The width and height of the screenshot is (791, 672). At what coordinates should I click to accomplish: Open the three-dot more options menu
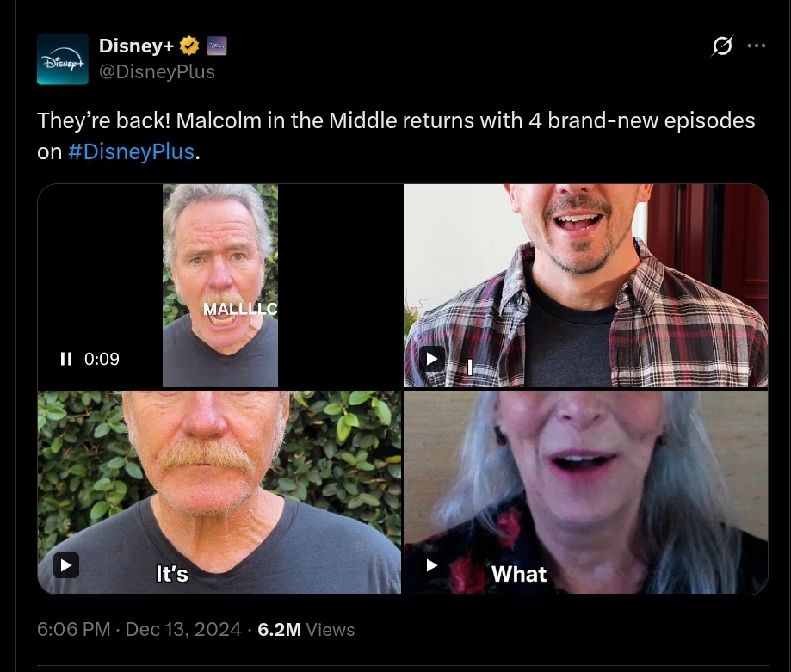click(x=757, y=46)
